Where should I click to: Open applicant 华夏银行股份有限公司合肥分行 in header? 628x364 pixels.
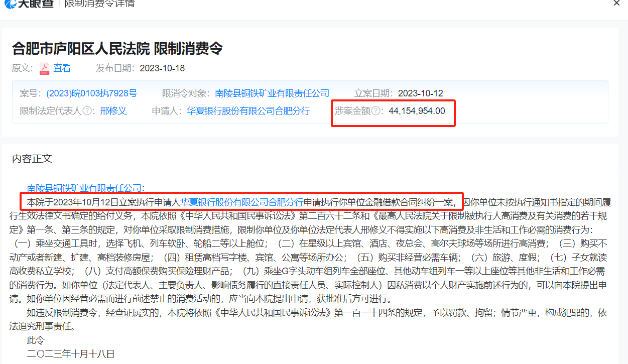click(248, 111)
